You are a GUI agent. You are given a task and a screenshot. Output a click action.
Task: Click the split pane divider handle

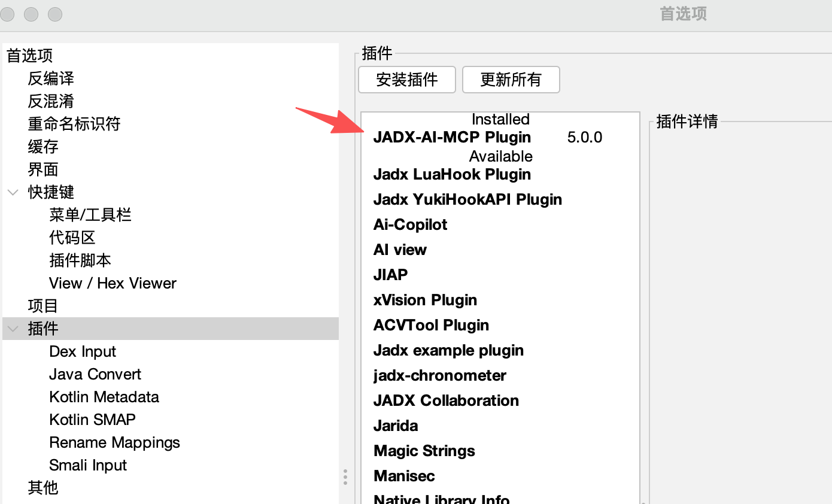tap(345, 477)
